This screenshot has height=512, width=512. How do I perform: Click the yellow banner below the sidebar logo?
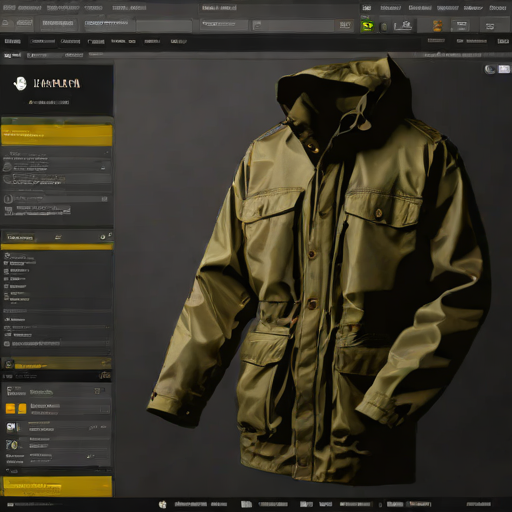coord(57,135)
